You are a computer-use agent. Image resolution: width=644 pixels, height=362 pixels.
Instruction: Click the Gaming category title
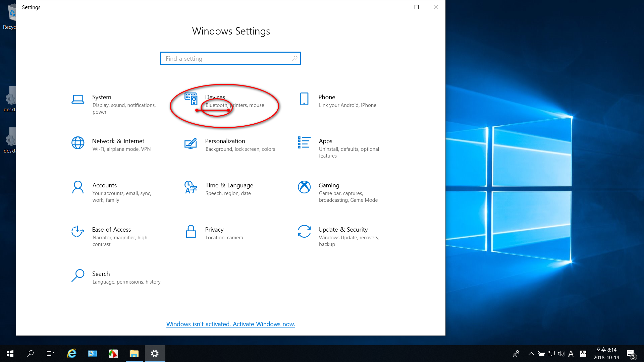point(329,185)
